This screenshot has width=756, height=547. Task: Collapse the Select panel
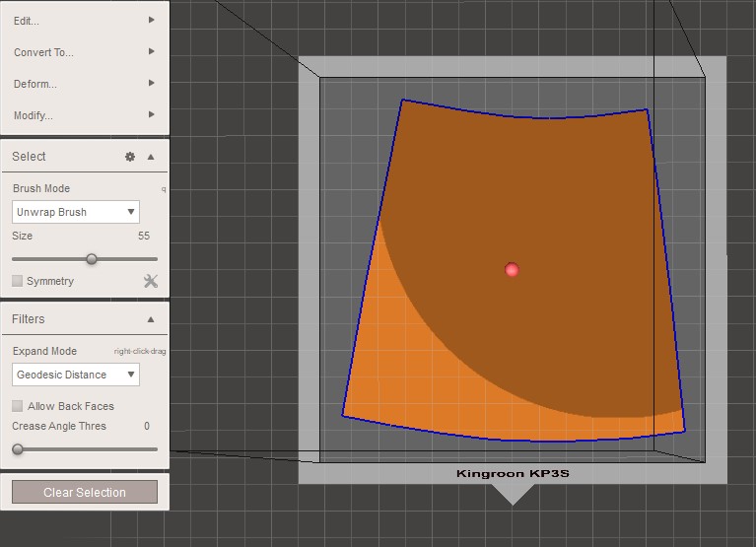pos(151,157)
